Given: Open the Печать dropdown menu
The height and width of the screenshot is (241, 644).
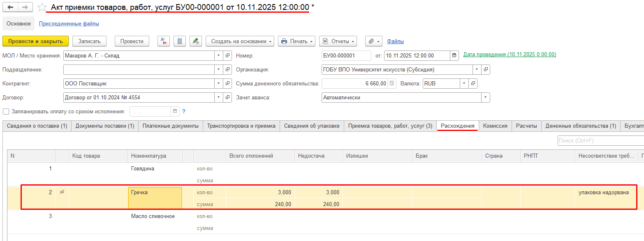Looking at the screenshot, I should pos(297,41).
